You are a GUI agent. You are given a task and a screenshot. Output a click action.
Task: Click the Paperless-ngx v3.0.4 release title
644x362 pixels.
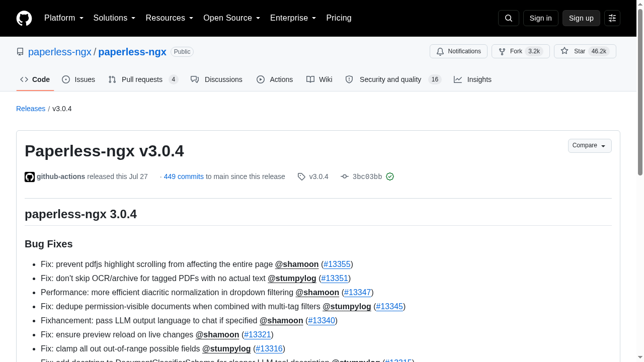[x=104, y=151]
